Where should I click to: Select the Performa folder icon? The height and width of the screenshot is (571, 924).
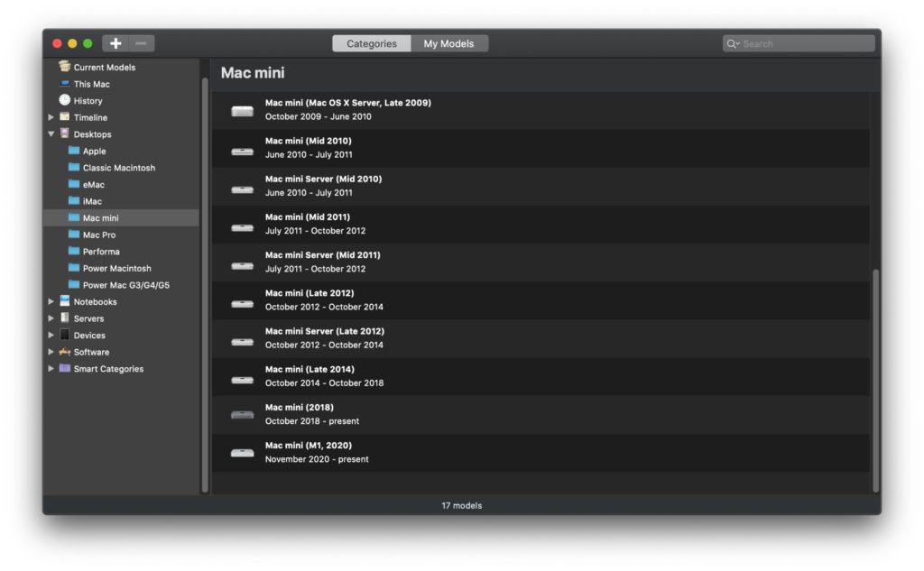tap(74, 251)
